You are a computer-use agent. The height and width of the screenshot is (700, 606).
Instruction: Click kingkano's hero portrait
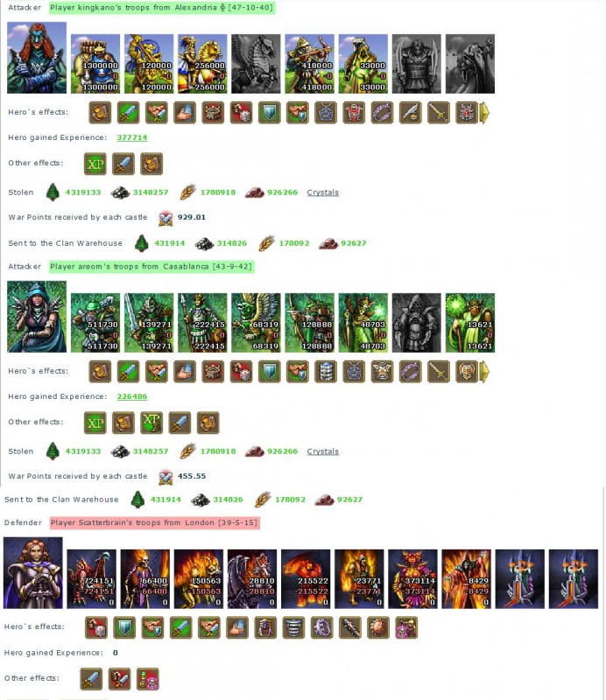tap(37, 58)
